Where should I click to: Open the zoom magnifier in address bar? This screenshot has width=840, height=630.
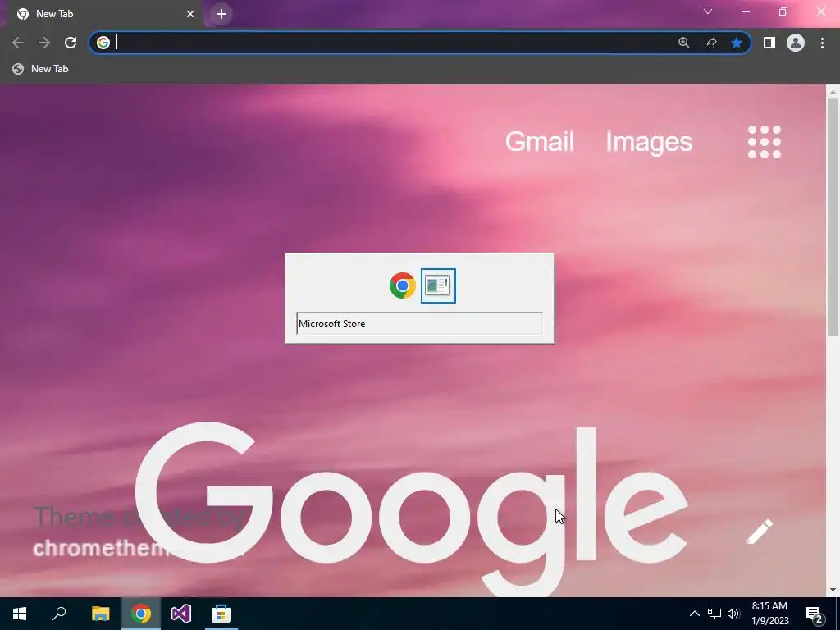(684, 43)
